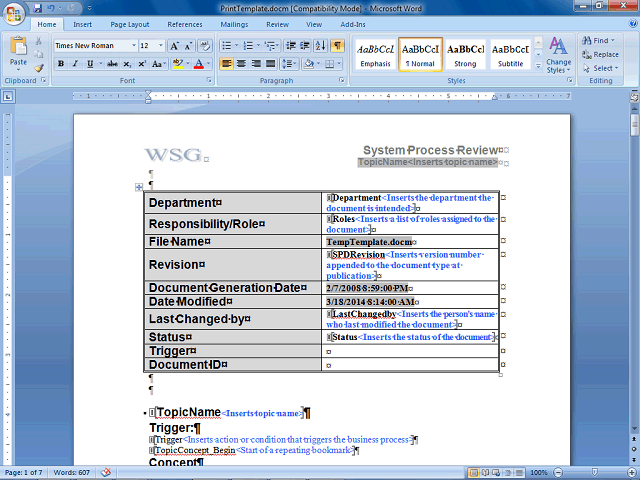Toggle bold formatting
This screenshot has height=480, width=640.
[x=61, y=64]
